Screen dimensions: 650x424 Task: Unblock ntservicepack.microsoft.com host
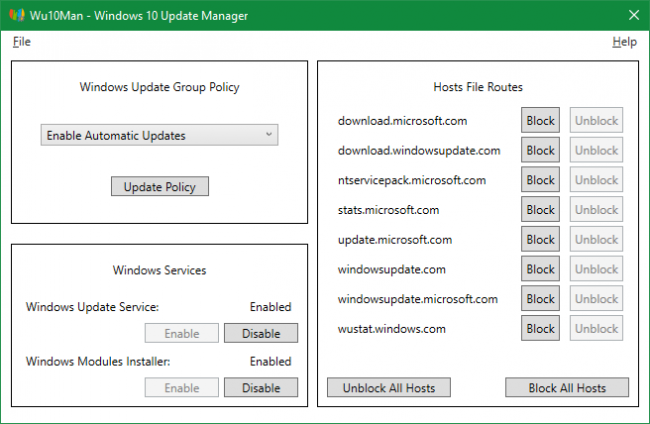click(x=596, y=180)
